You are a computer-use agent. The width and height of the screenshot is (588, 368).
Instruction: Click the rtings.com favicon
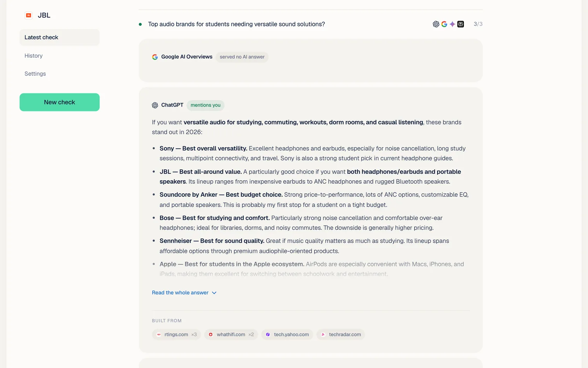159,334
